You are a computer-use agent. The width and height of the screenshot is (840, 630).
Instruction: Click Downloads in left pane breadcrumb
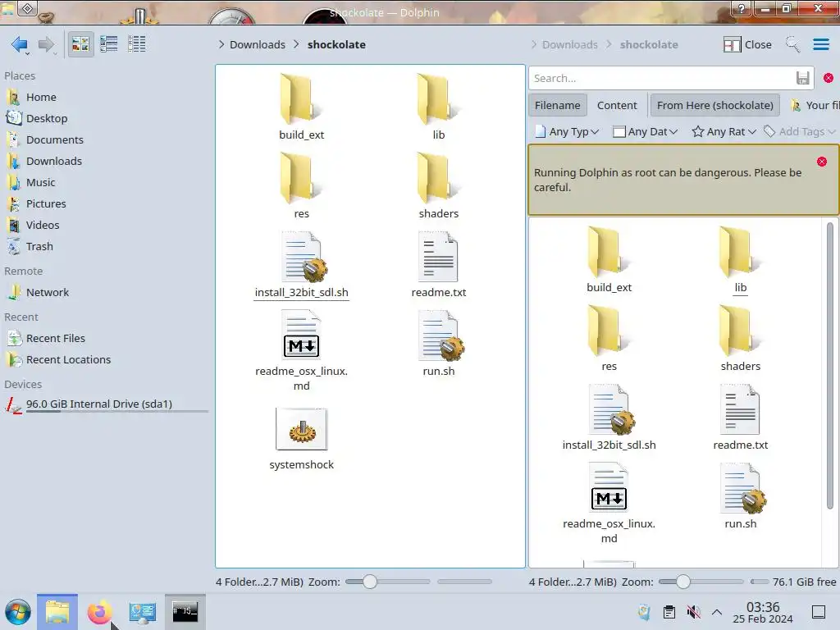(x=258, y=44)
